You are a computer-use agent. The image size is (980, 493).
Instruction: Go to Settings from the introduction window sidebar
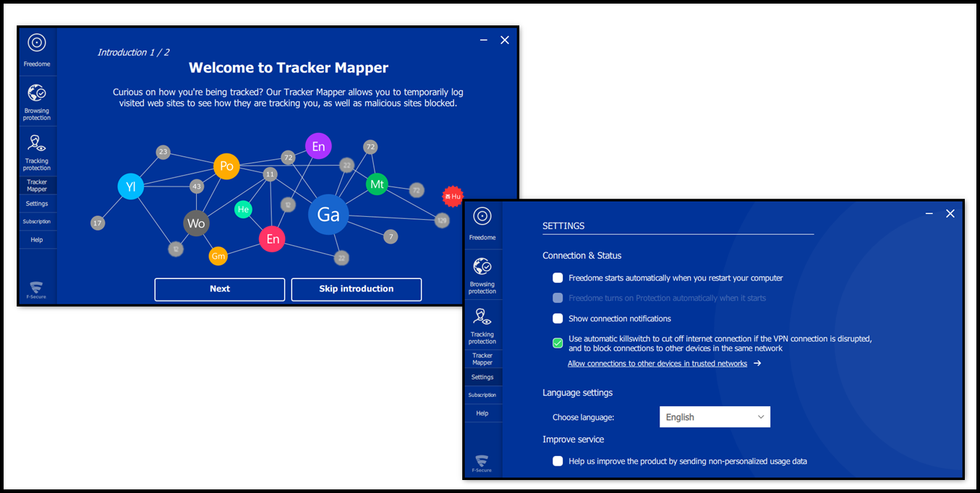37,204
